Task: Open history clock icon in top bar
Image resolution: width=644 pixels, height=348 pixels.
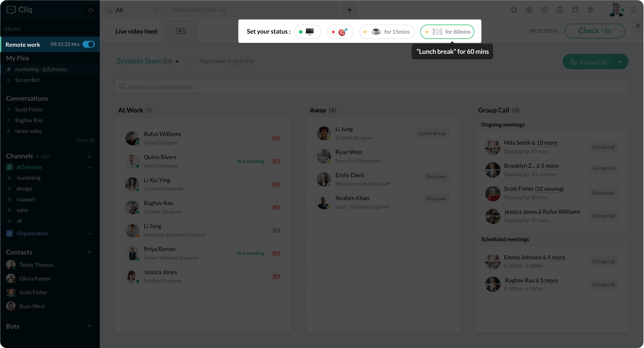Action: [x=545, y=10]
